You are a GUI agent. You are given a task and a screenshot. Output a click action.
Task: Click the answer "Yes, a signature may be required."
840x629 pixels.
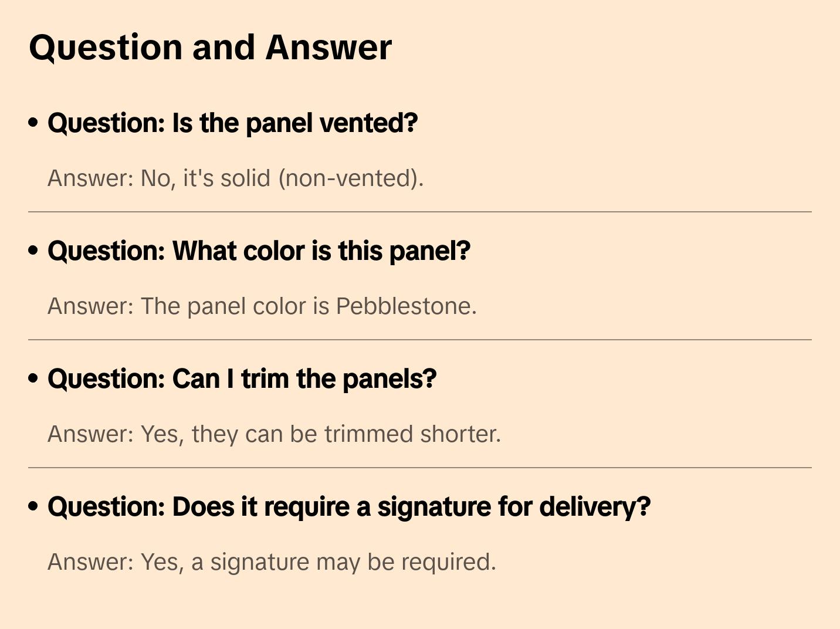click(272, 562)
